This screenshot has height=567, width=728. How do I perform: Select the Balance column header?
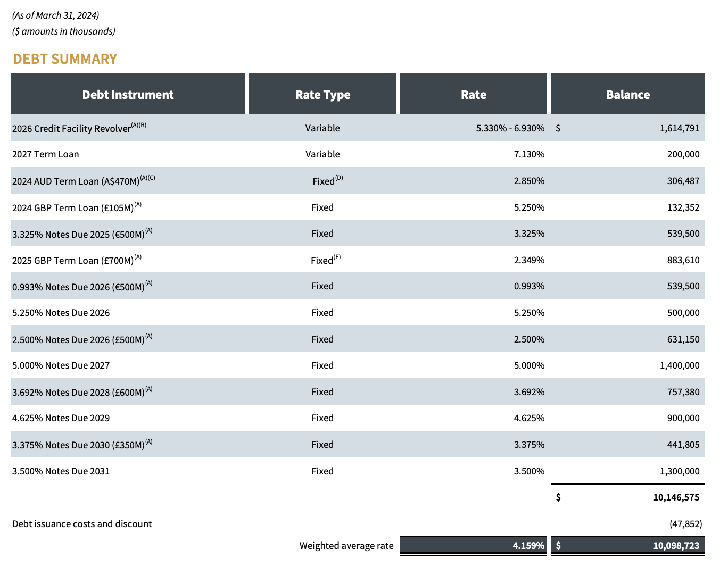pyautogui.click(x=627, y=95)
